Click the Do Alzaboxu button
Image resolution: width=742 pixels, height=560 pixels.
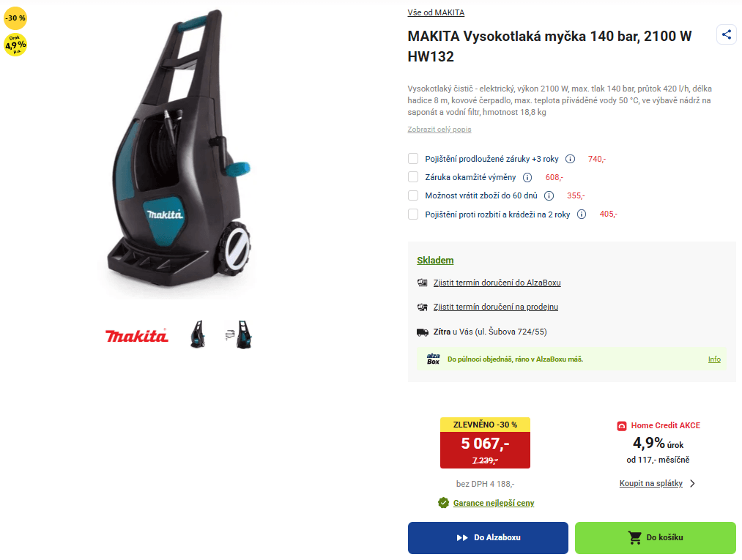[488, 538]
